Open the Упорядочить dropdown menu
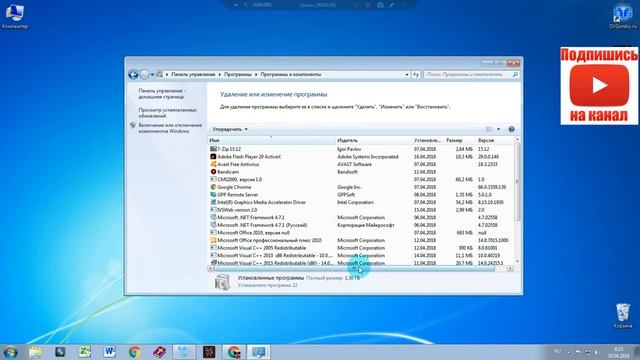This screenshot has width=640, height=360. [230, 129]
